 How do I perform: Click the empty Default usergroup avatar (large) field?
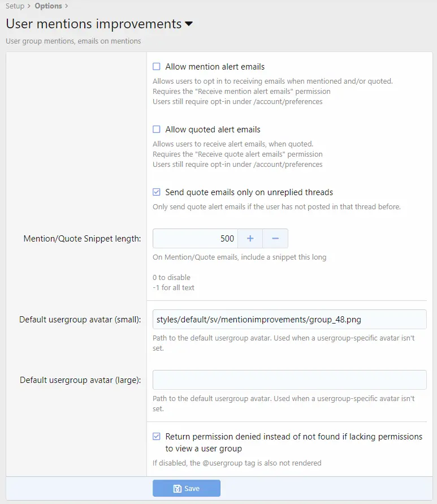click(x=289, y=380)
